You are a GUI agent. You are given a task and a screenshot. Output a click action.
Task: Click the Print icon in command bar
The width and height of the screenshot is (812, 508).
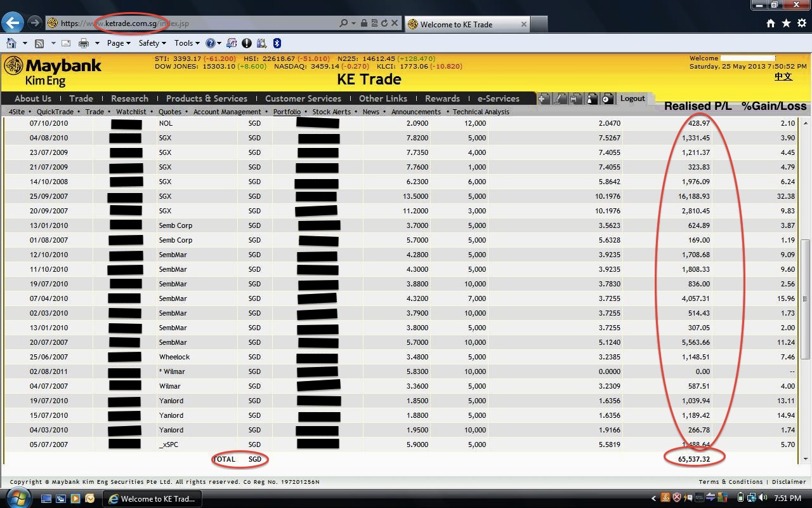pos(83,43)
